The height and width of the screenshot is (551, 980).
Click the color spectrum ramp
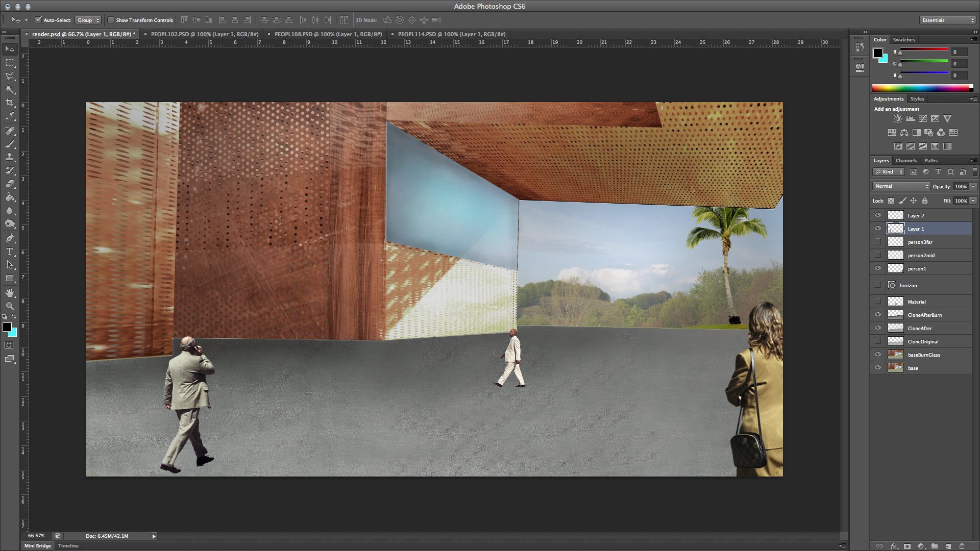(921, 88)
